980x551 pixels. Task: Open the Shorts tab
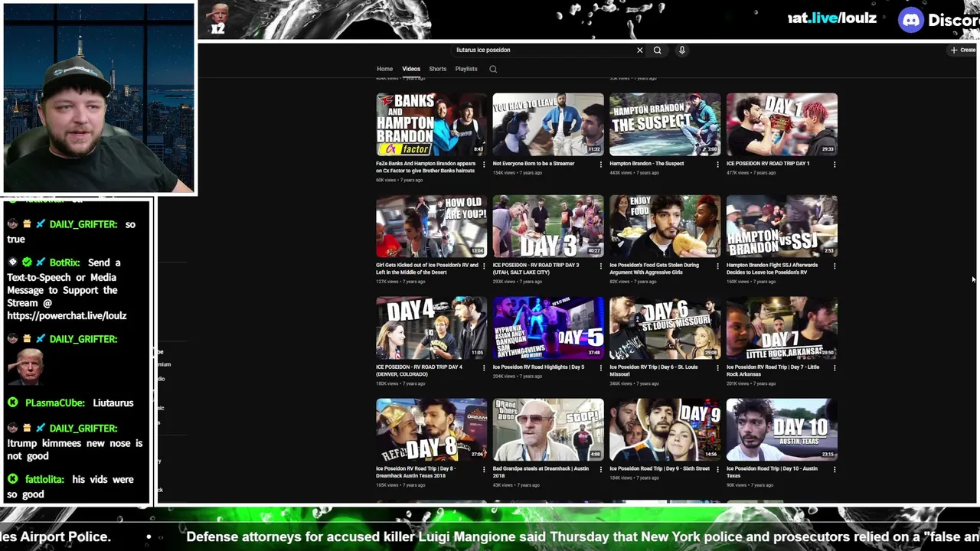[437, 69]
